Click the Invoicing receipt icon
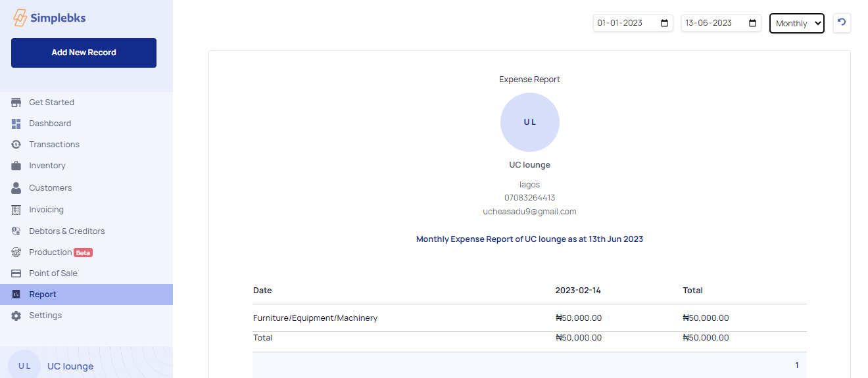Image resolution: width=868 pixels, height=378 pixels. click(16, 210)
